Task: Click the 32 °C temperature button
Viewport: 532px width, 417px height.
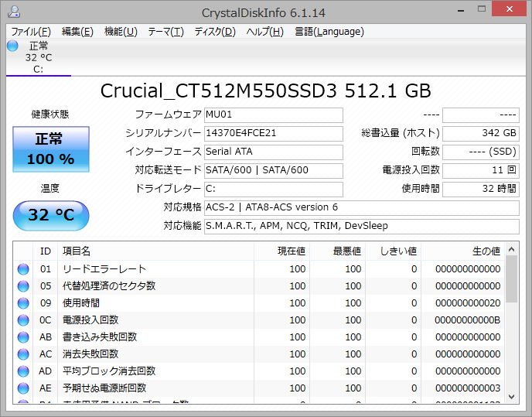Action: pos(51,215)
